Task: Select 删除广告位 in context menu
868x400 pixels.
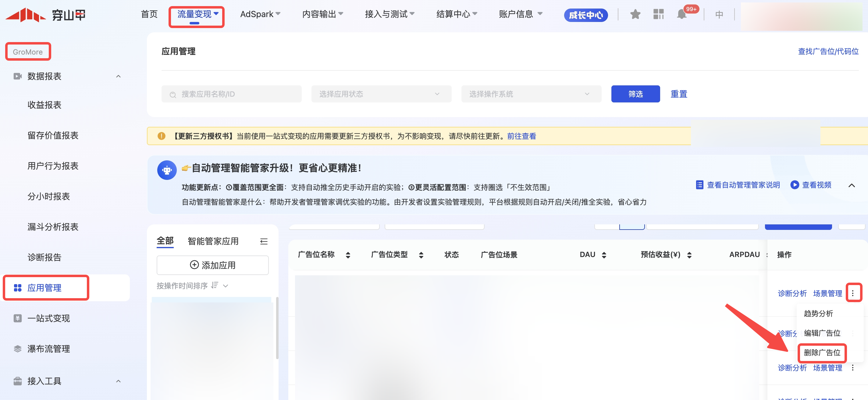Action: [x=822, y=352]
